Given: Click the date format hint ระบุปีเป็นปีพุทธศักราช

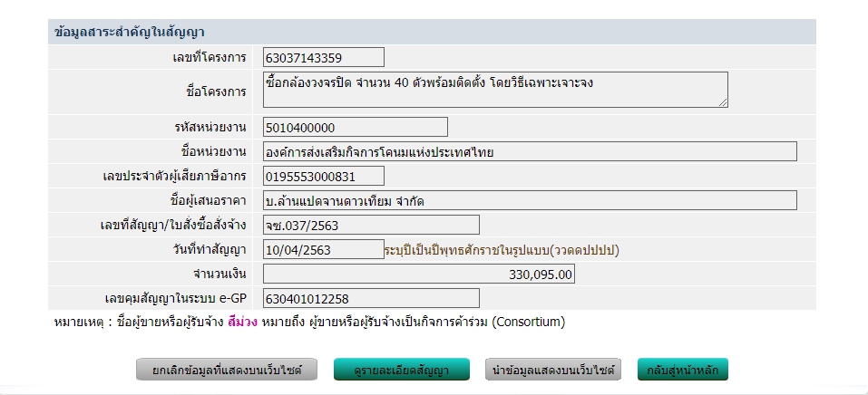Looking at the screenshot, I should click(x=502, y=250).
